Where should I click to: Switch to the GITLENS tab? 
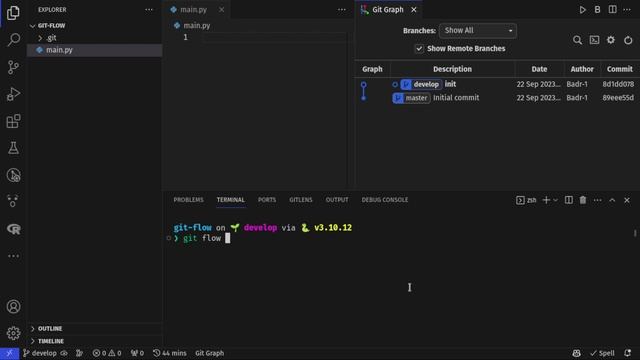[301, 200]
